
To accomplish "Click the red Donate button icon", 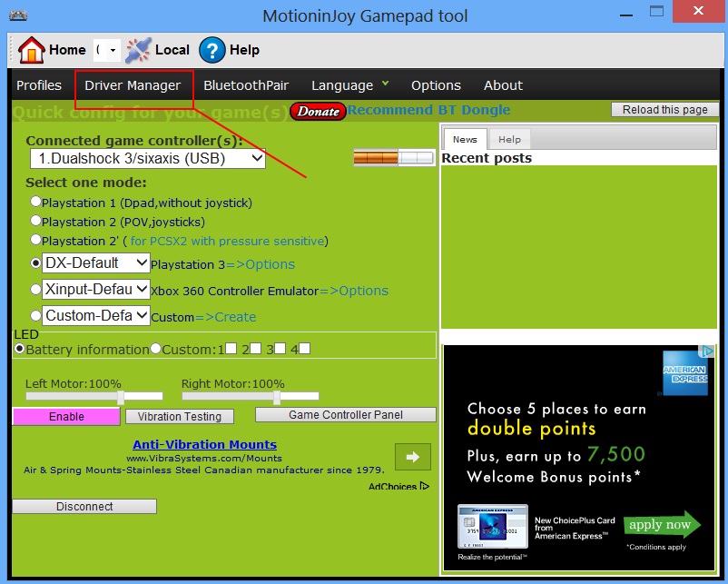I will coord(318,111).
